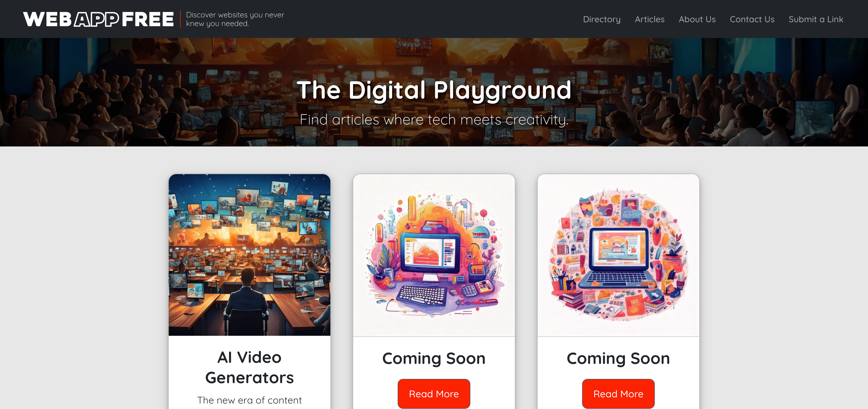Click Read More under laptop illustration card
The width and height of the screenshot is (868, 409).
point(618,394)
